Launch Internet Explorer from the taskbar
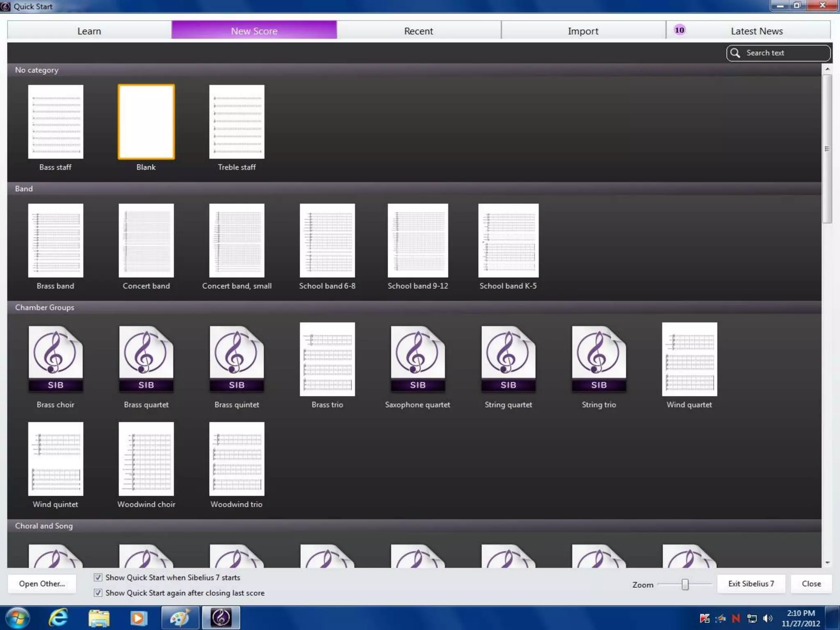Viewport: 840px width, 630px height. 58,618
